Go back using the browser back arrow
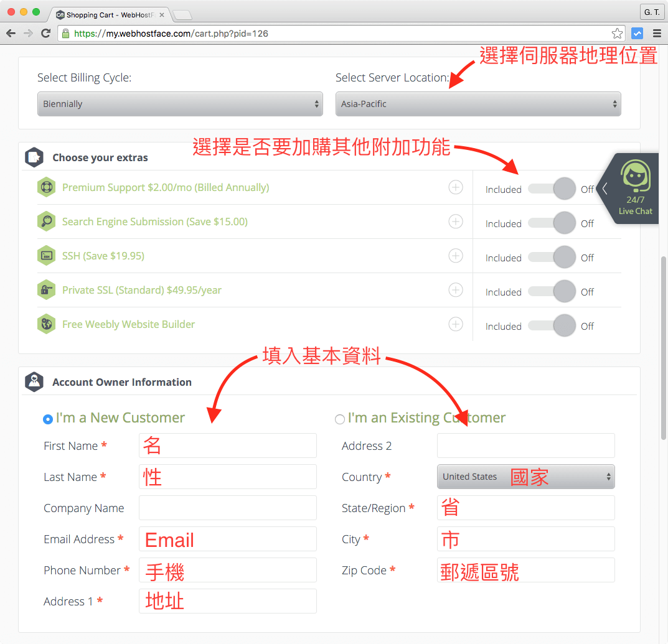The image size is (668, 644). point(11,34)
